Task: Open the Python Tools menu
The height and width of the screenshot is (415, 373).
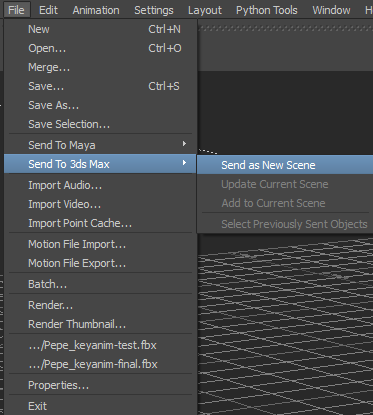Action: (x=267, y=10)
